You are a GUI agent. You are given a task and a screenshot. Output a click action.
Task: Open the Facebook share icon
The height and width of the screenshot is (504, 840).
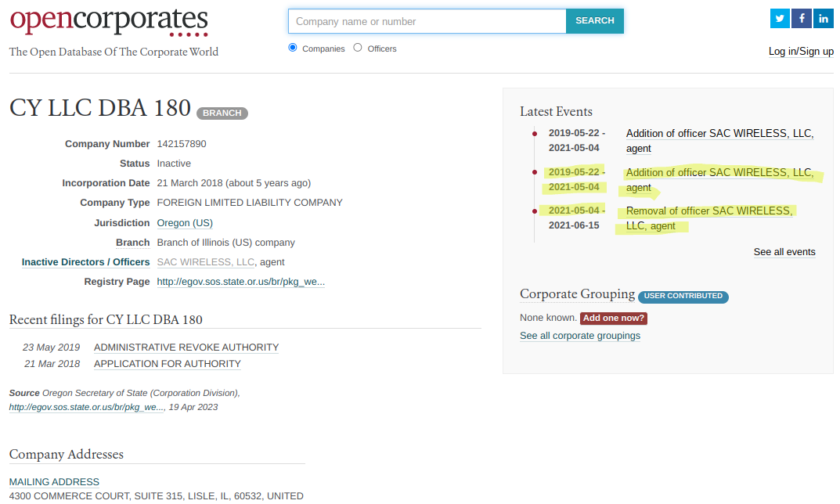point(802,19)
